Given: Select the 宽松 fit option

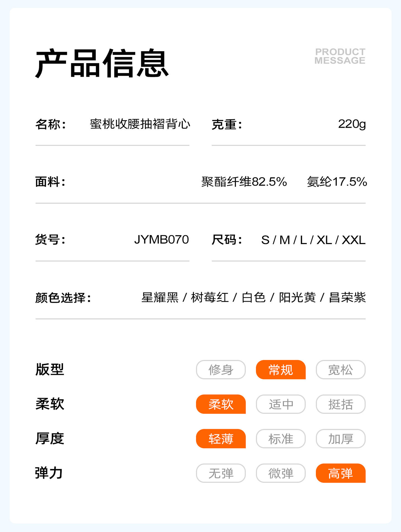Looking at the screenshot, I should (341, 370).
